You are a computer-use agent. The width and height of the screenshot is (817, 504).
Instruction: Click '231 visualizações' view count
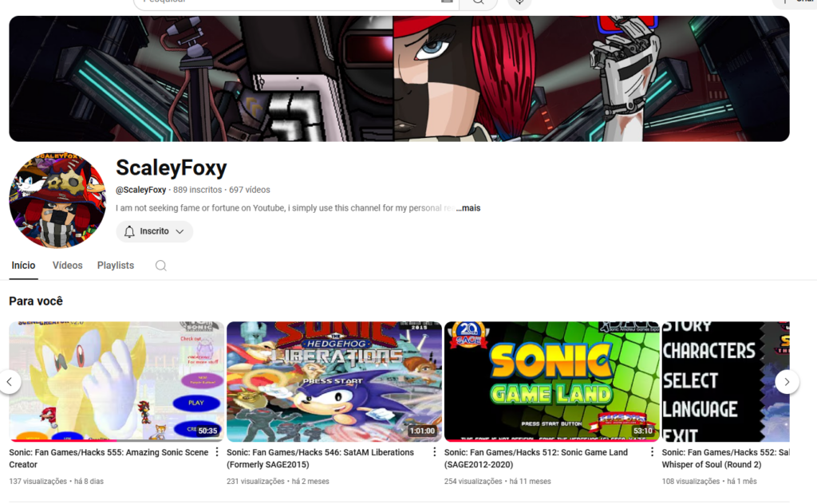[256, 482]
